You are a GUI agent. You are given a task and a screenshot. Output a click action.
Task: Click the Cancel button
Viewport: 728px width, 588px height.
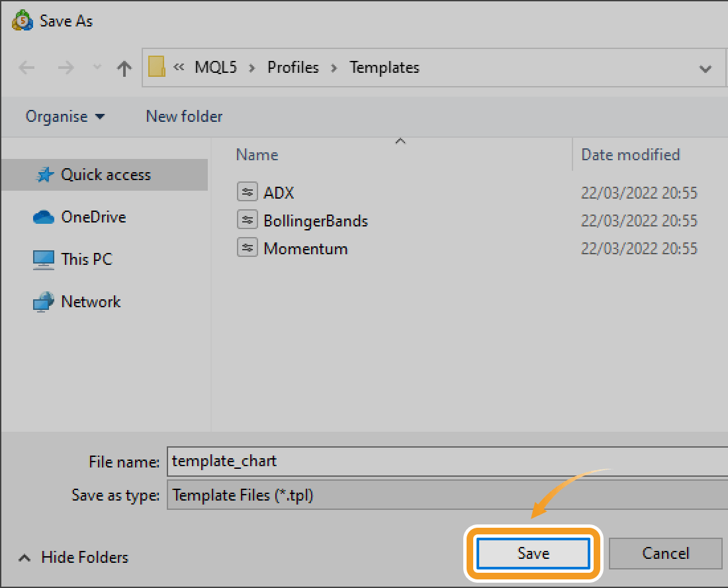665,553
